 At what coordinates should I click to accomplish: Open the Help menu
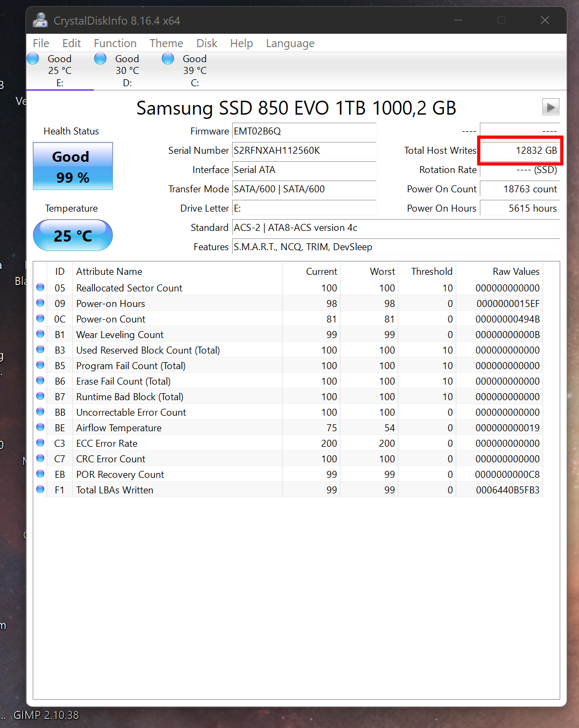click(x=241, y=43)
